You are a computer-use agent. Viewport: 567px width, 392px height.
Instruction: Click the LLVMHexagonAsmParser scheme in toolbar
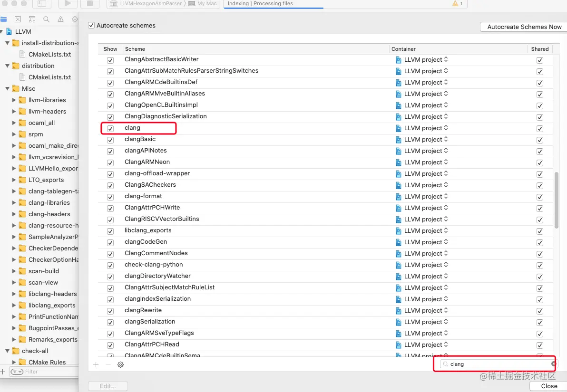[x=147, y=3]
